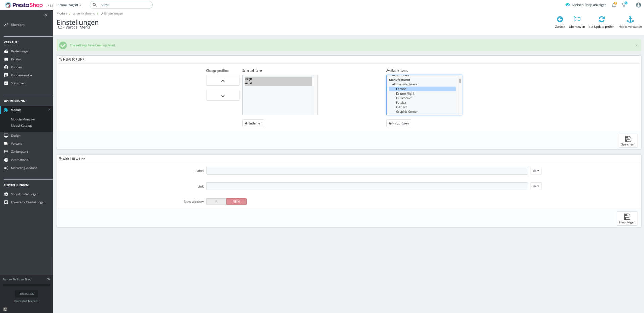Viewport: 644px width, 313px height.
Task: Click Hinzufügen button in Add new link
Action: 627,218
